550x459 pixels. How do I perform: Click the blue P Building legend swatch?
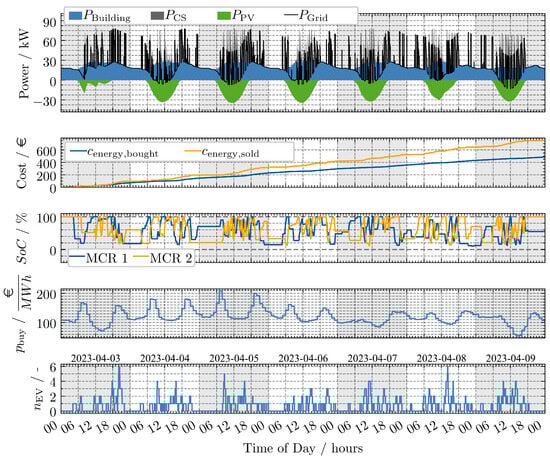[x=75, y=16]
